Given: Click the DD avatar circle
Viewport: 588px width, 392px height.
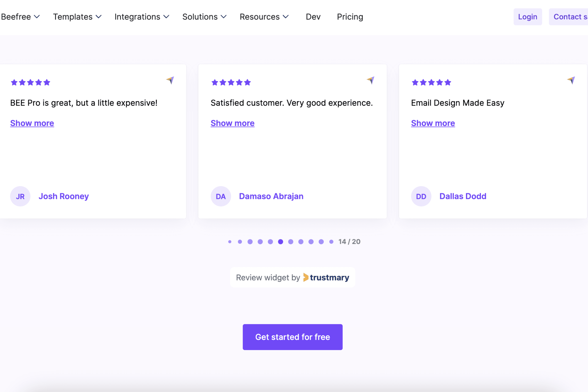Looking at the screenshot, I should coord(421,196).
